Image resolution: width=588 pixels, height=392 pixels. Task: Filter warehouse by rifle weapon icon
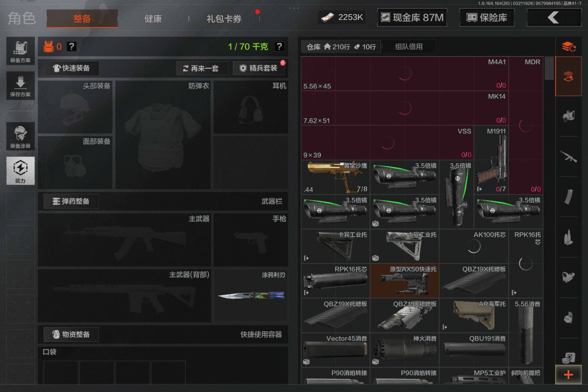569,156
